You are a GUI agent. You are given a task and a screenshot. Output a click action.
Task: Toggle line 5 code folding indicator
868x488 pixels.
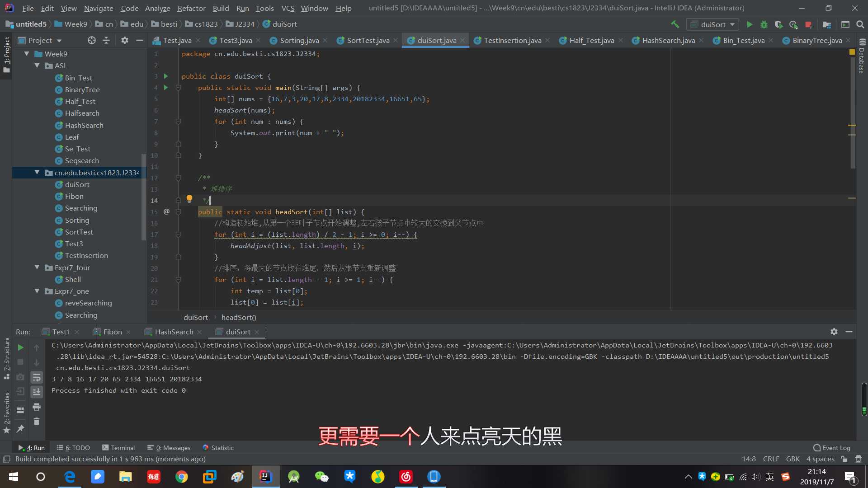(x=178, y=99)
